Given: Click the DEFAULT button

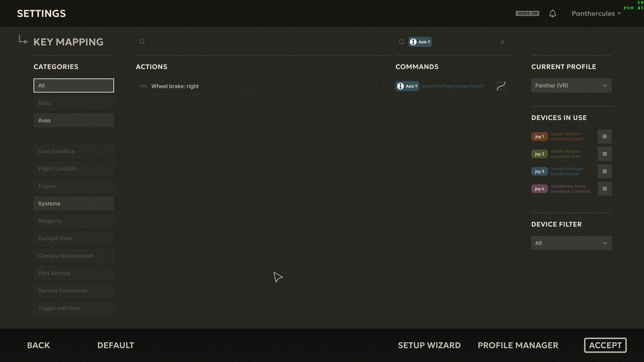Looking at the screenshot, I should coord(116,345).
